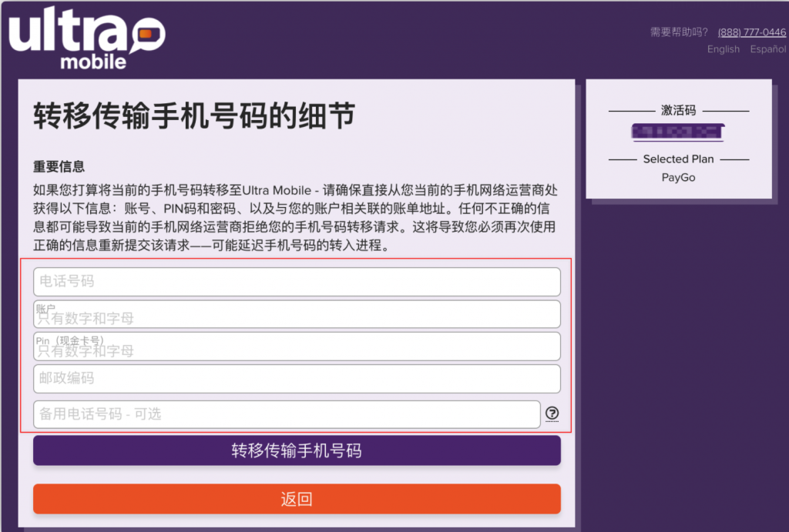Click the Selected Plan label
This screenshot has width=789, height=532.
pos(678,159)
